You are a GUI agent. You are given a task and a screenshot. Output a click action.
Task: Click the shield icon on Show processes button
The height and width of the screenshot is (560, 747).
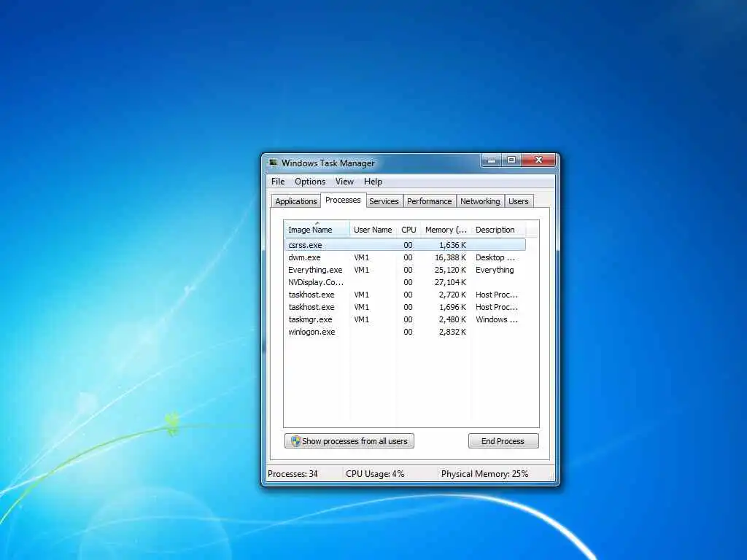[x=296, y=441]
